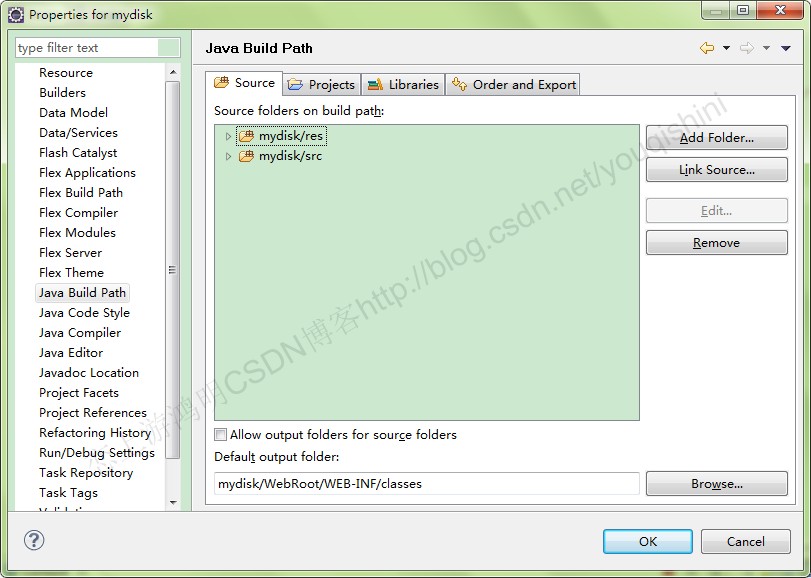Open Java Editor settings
This screenshot has width=811, height=578.
coord(71,353)
